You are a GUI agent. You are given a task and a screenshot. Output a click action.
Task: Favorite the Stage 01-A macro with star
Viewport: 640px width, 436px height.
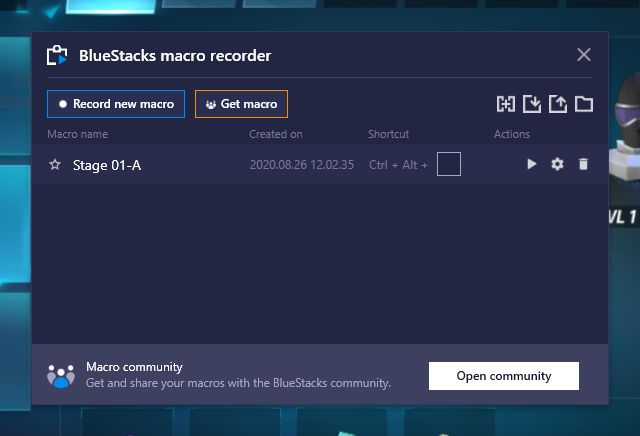[55, 165]
